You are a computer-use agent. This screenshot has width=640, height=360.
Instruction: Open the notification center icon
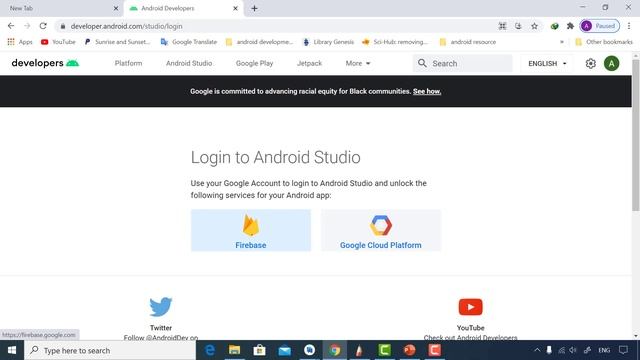[623, 350]
